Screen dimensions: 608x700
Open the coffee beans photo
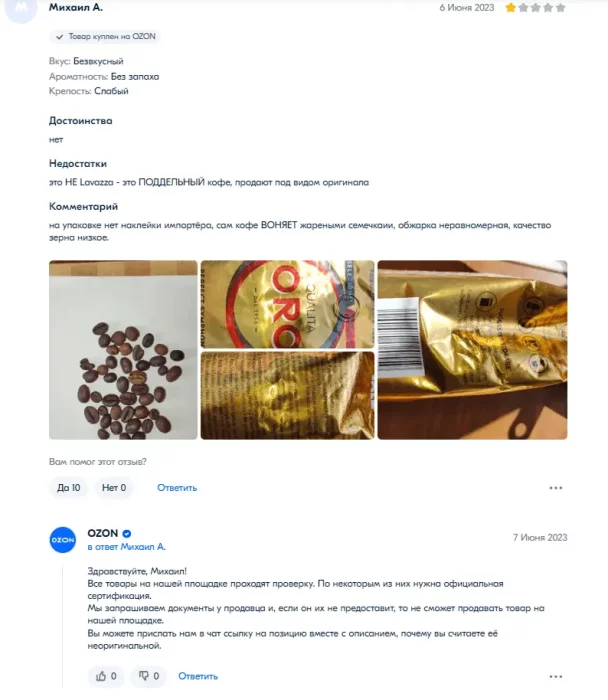(123, 350)
